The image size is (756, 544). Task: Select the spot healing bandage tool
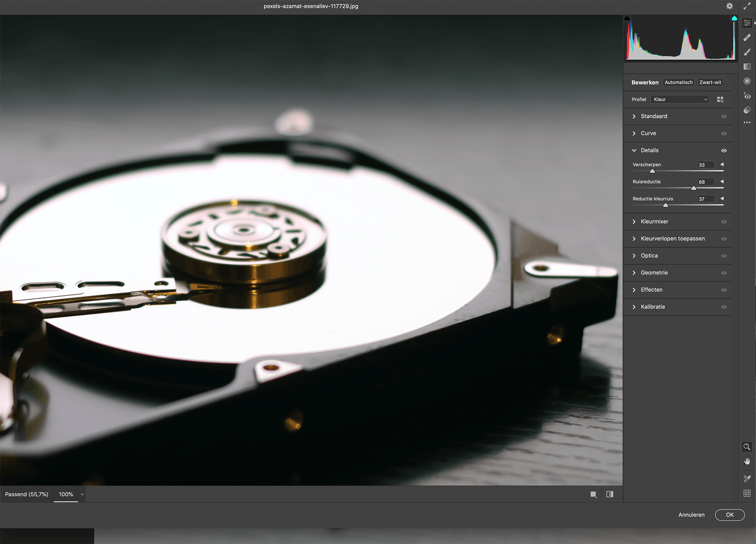[x=747, y=37]
